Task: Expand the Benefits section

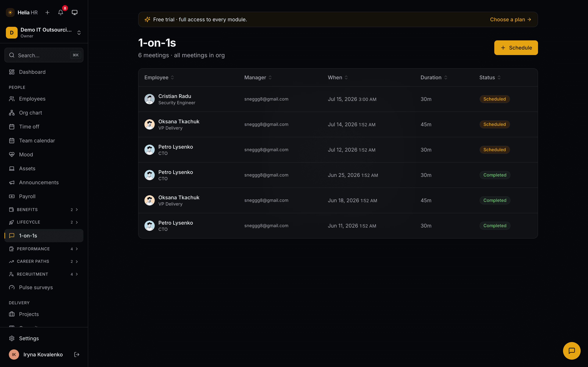Action: click(x=44, y=210)
